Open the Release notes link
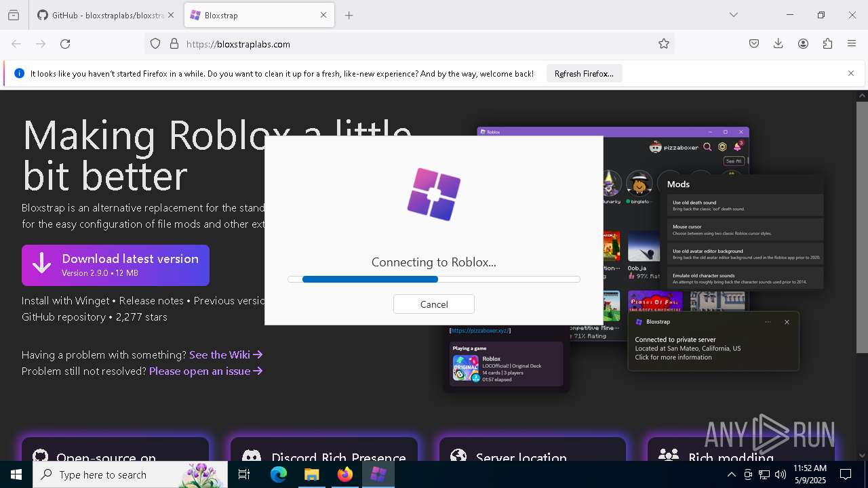 (151, 300)
